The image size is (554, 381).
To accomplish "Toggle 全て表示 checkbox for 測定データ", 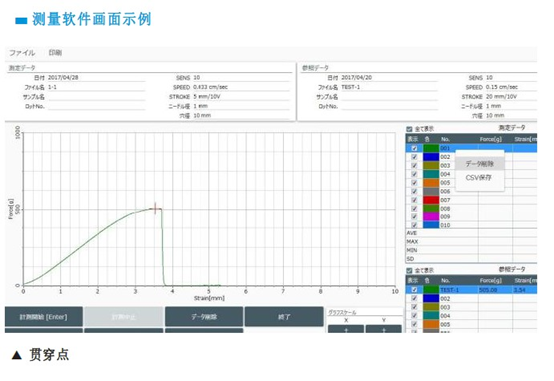I will [x=409, y=129].
